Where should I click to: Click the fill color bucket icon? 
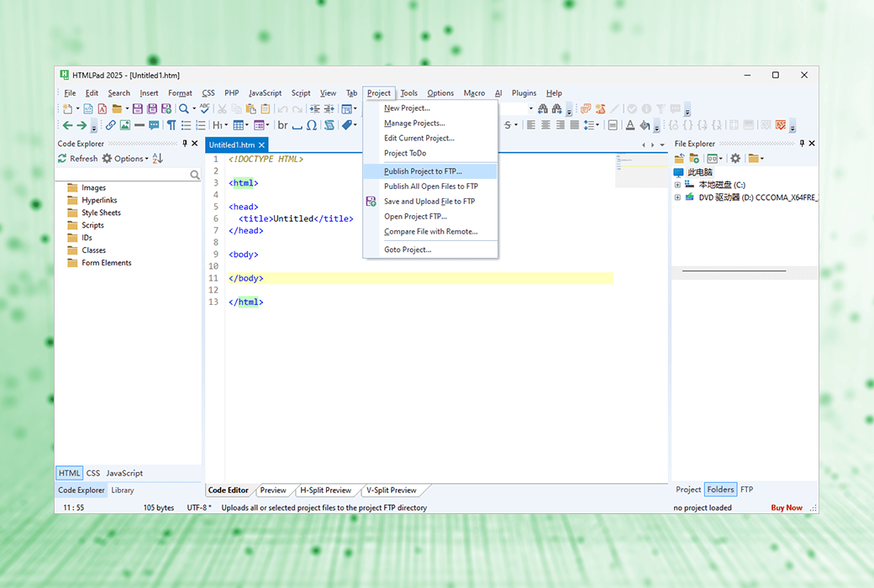pos(645,125)
